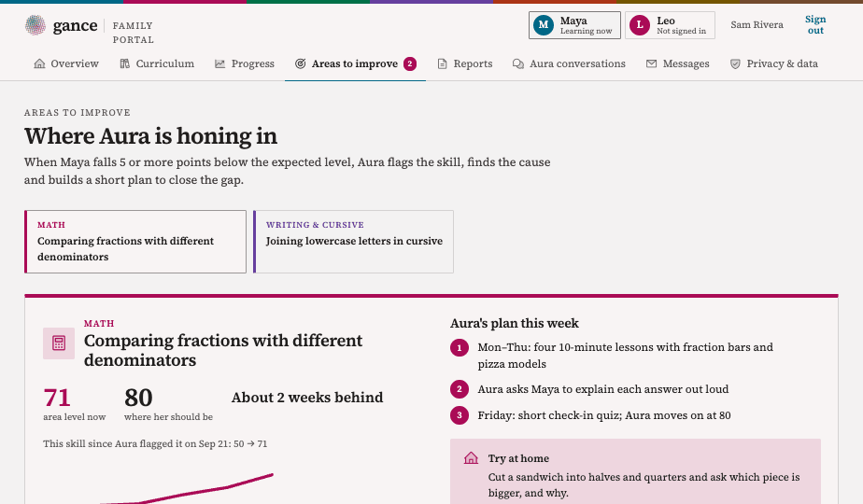Click the Areas to improve badge 2
The height and width of the screenshot is (504, 863).
pyautogui.click(x=410, y=63)
